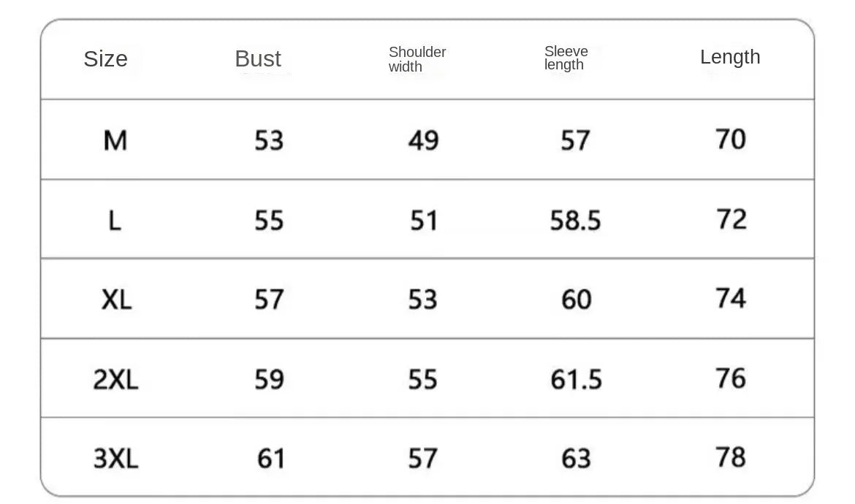Viewport: 855px width, 504px height.
Task: Click the length value 70
Action: point(730,139)
